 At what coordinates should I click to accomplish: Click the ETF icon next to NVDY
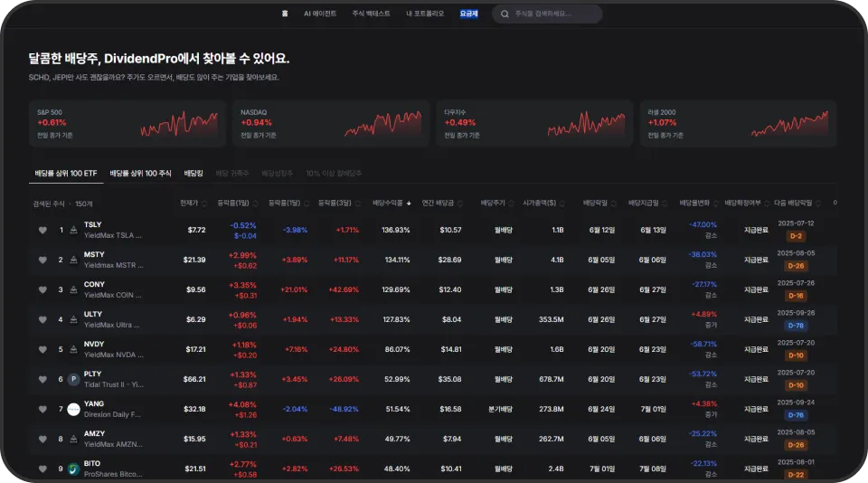(x=73, y=349)
